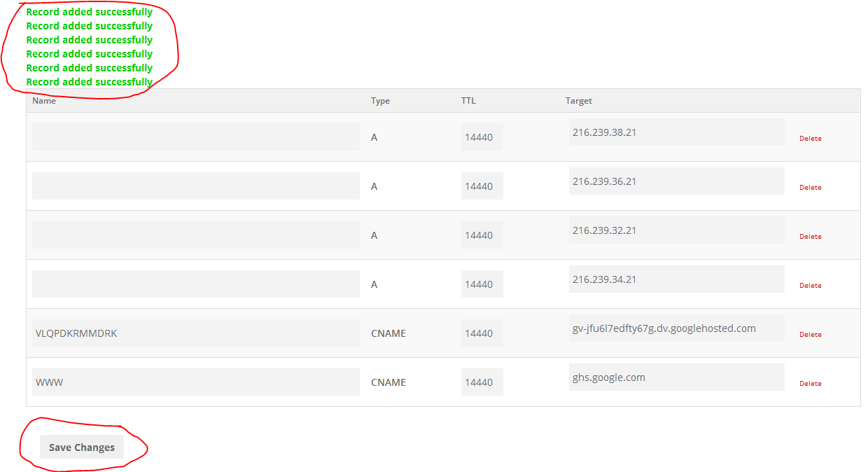Edit the WWW name field
This screenshot has height=472, width=868.
(x=195, y=382)
